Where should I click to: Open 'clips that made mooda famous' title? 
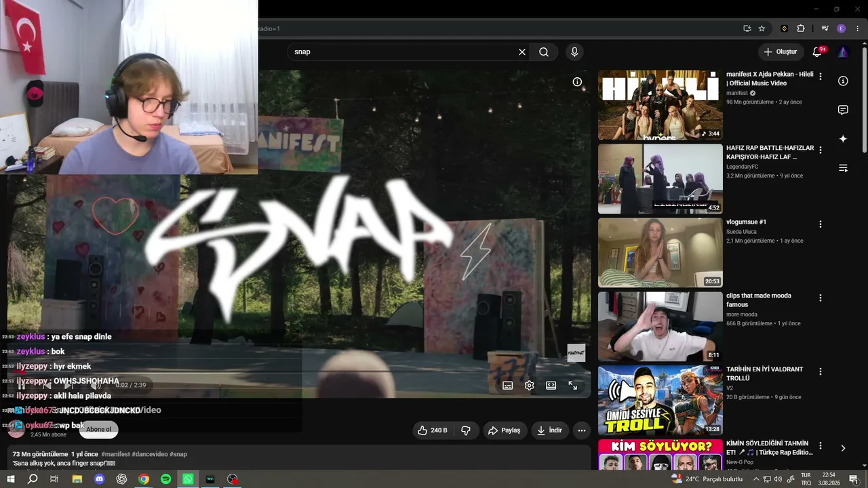(759, 300)
